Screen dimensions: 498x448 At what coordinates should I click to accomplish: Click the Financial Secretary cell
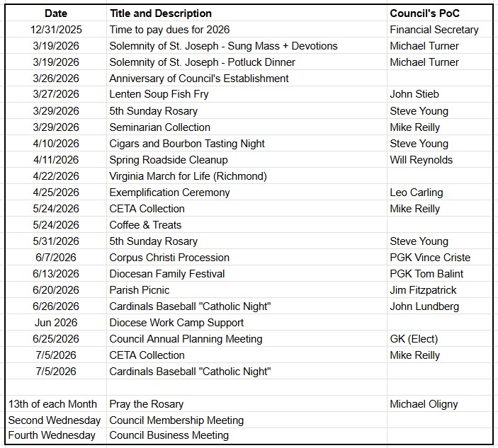coord(434,30)
